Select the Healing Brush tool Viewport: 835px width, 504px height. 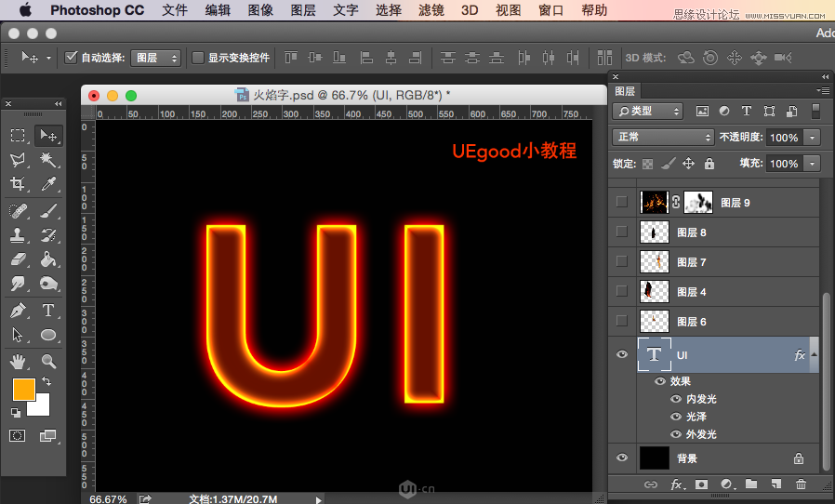[x=18, y=211]
